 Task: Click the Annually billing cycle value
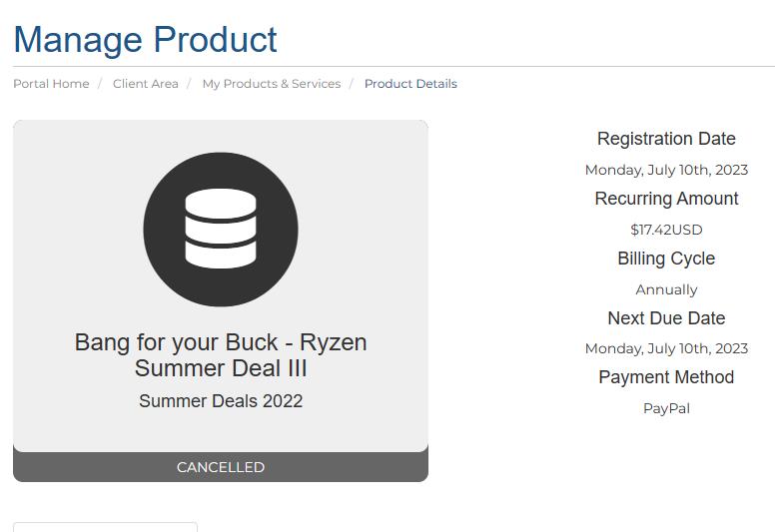click(x=666, y=289)
